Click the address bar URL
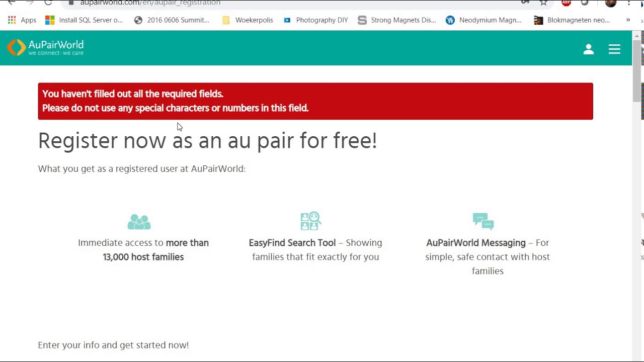 pyautogui.click(x=150, y=3)
